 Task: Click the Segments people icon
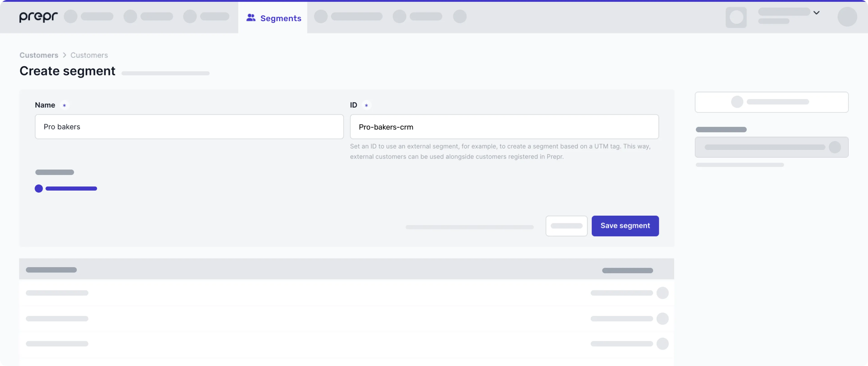(251, 18)
